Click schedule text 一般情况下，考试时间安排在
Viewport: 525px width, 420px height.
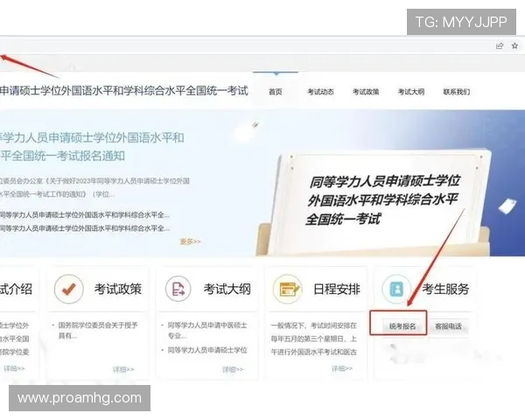[x=314, y=325]
